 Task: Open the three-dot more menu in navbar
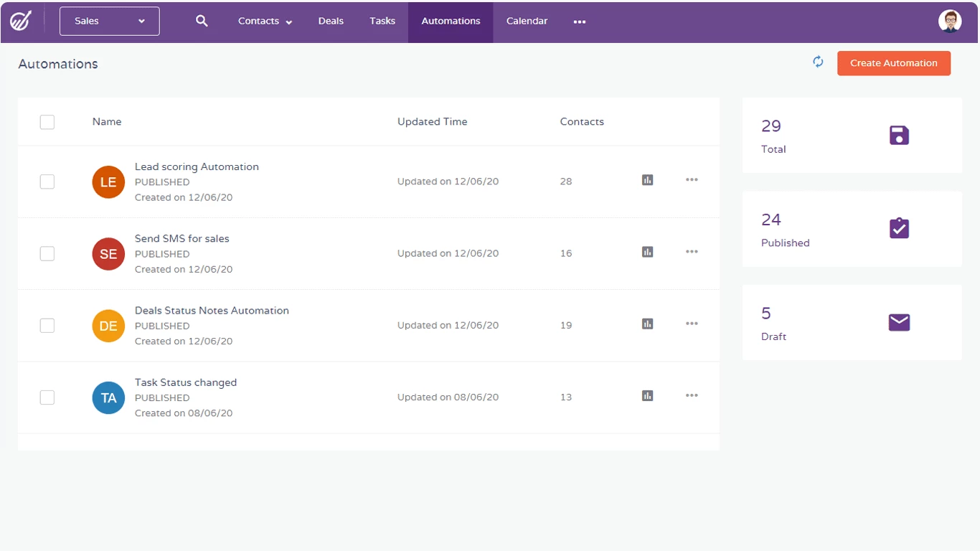(580, 22)
